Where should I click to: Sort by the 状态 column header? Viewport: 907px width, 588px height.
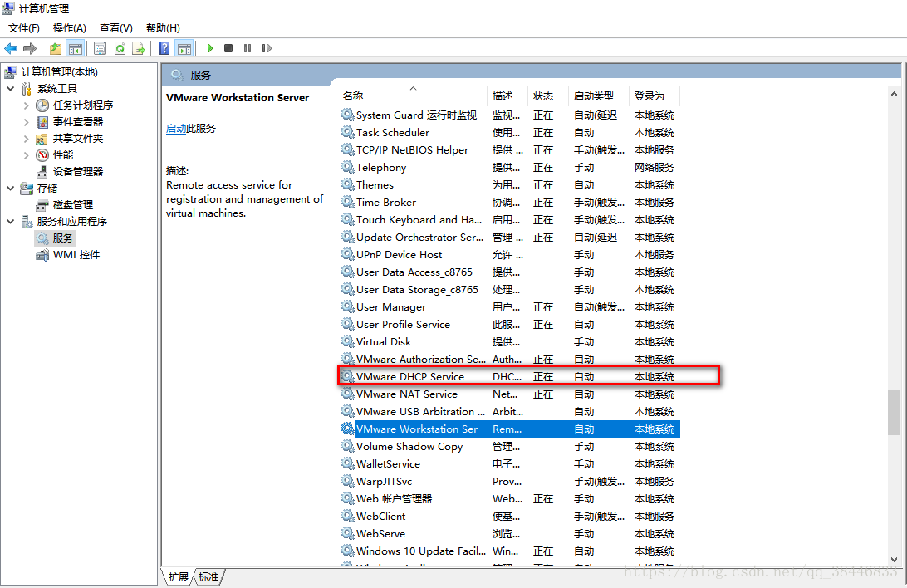(x=548, y=96)
